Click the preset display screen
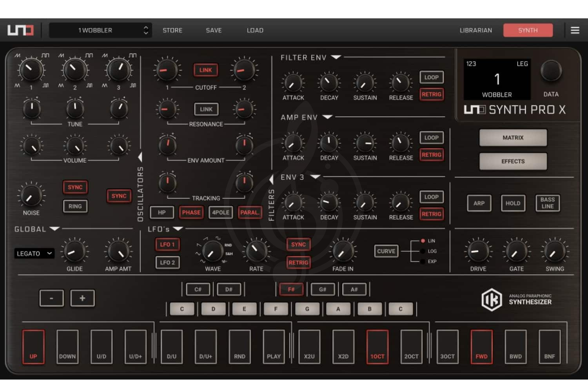 point(497,79)
